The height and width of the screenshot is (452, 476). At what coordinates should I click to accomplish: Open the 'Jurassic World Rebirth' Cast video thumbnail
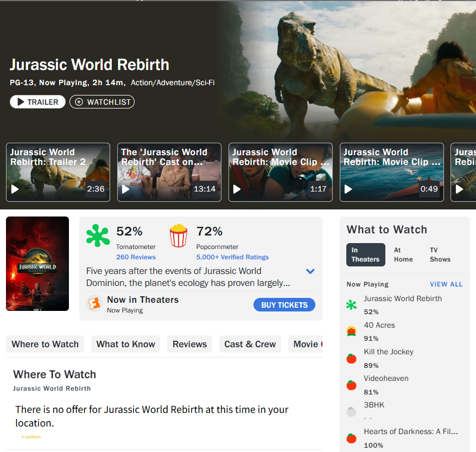(x=169, y=172)
